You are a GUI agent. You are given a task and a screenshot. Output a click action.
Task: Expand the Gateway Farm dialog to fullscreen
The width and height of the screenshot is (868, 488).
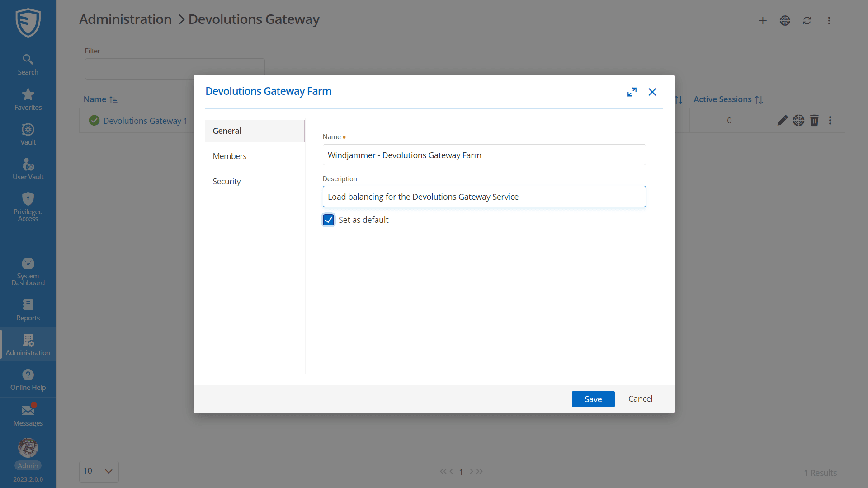(x=632, y=92)
